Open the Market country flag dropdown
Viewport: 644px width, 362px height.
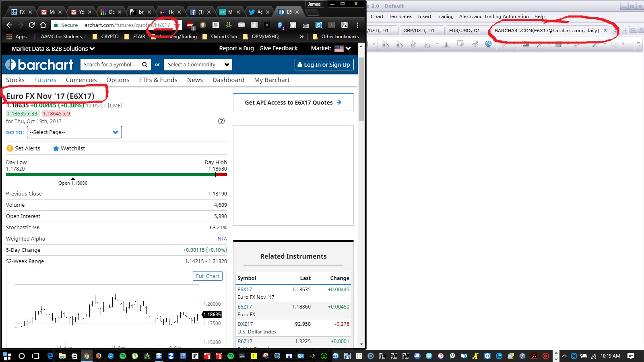(x=343, y=48)
